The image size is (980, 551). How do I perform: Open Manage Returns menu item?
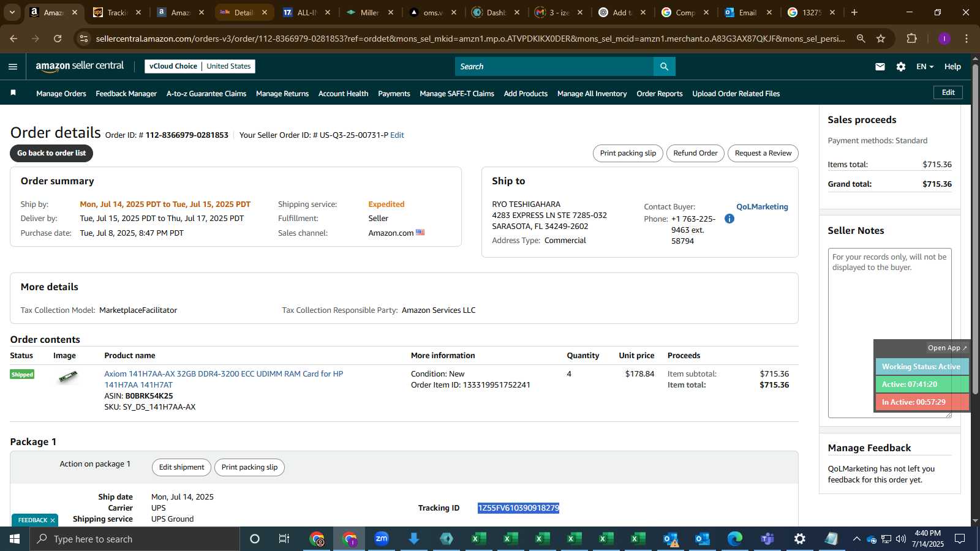(282, 94)
